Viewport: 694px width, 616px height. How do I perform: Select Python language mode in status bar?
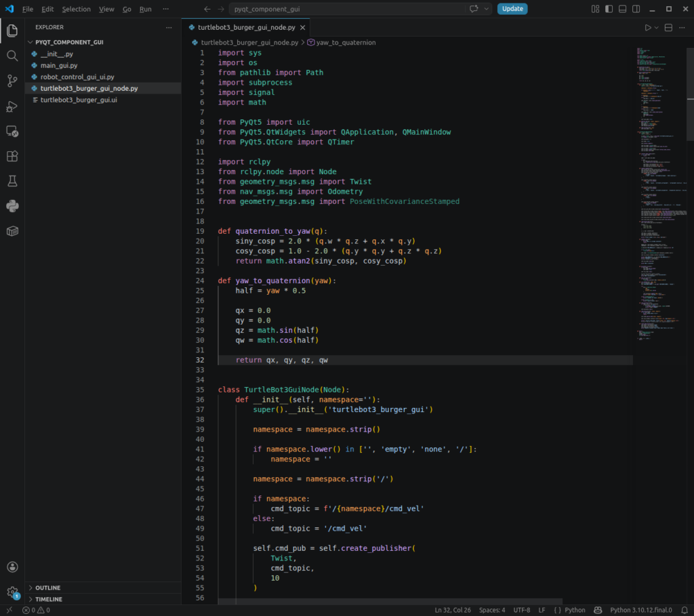tap(575, 611)
